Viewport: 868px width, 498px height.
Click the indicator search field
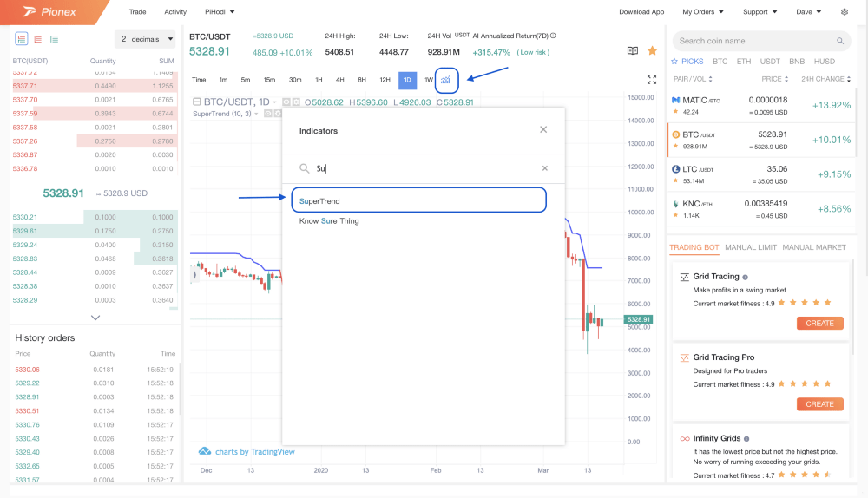tap(424, 168)
